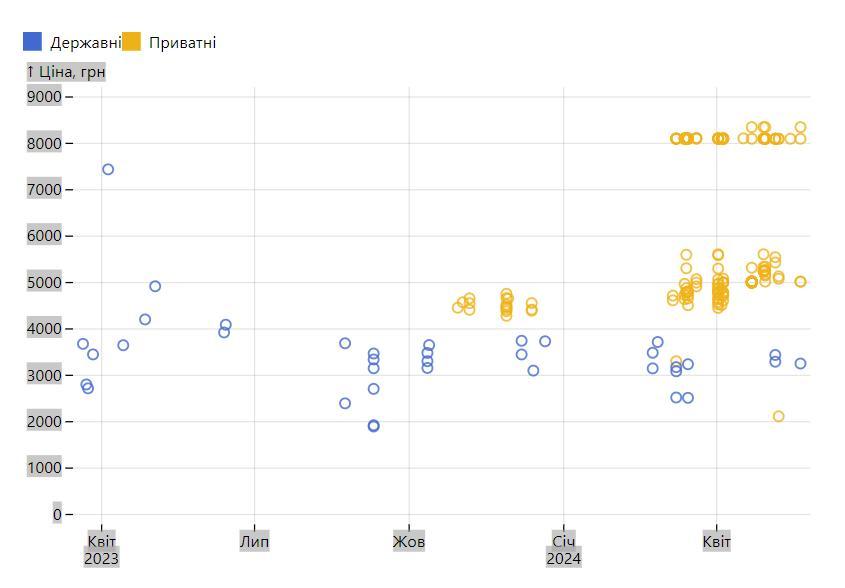The image size is (845, 588).
Task: Click the 0 y-axis tick label
Action: [57, 515]
